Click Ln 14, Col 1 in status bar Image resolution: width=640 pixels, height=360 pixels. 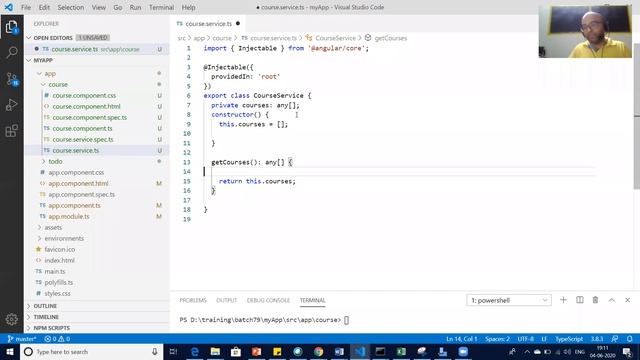pyautogui.click(x=462, y=339)
